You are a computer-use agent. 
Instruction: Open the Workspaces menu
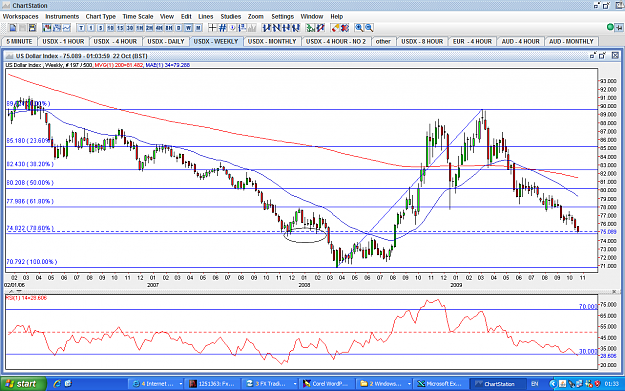21,16
